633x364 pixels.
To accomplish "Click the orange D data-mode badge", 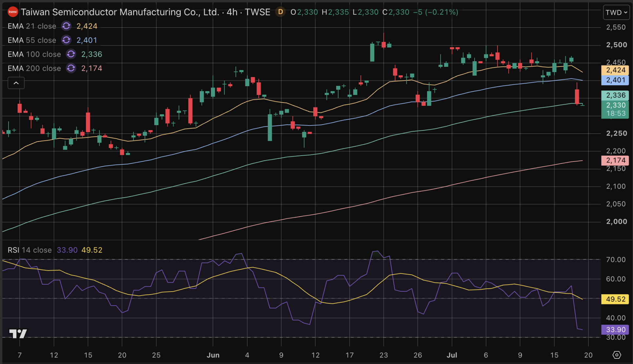I will click(x=280, y=12).
